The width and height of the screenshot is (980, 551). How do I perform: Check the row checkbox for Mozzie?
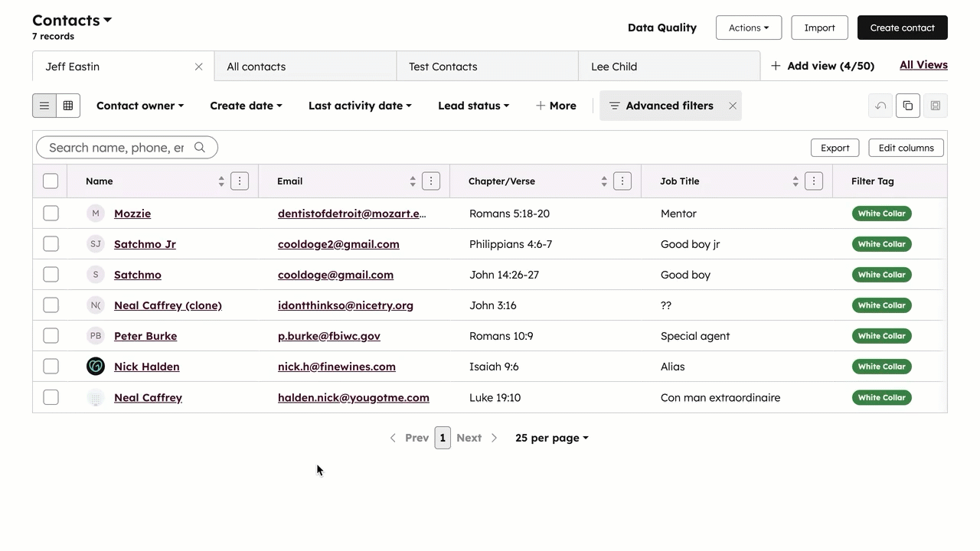(x=50, y=213)
